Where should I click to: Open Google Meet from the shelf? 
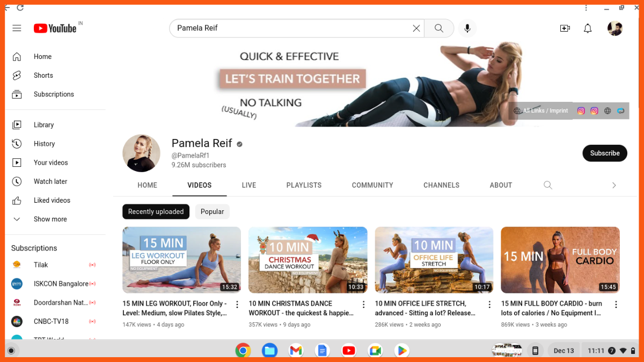click(x=375, y=351)
